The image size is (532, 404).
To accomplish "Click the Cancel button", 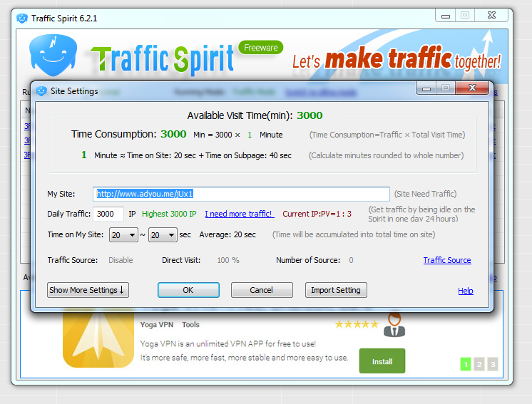I will point(262,290).
